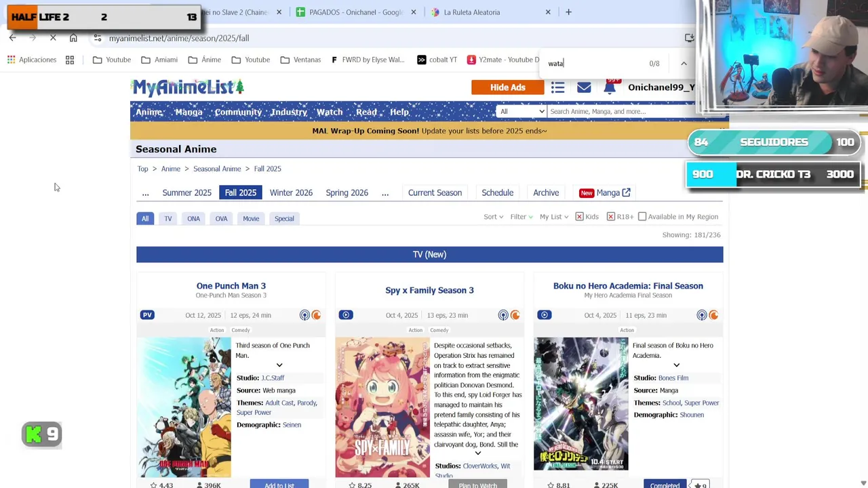Viewport: 868px width, 488px height.
Task: Play the Spy x Family Season 3 video badge
Action: tap(346, 315)
